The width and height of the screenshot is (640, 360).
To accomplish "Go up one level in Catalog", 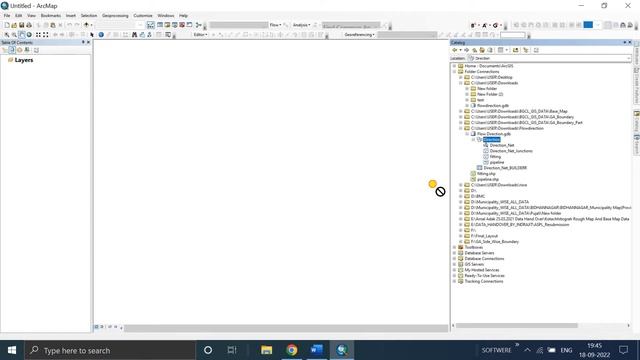I will [x=474, y=50].
